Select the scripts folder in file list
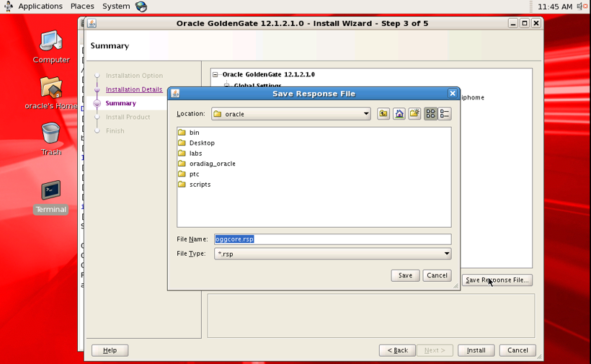Image resolution: width=591 pixels, height=364 pixels. point(200,185)
